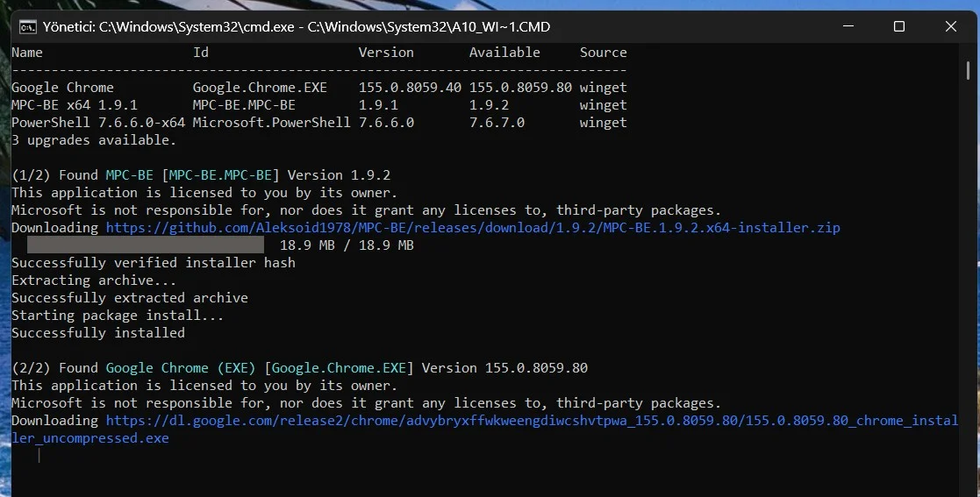Click the 'Extracting archive...' line
Image resolution: width=980 pixels, height=497 pixels.
[94, 280]
